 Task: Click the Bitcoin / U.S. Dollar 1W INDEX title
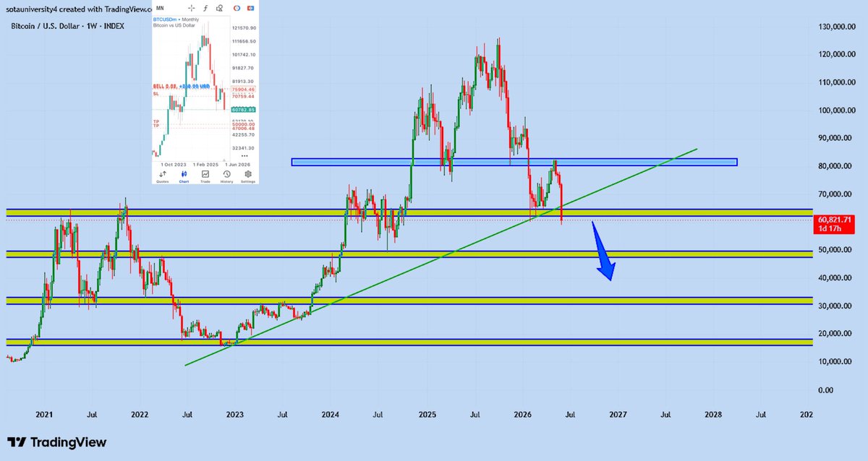tap(68, 26)
